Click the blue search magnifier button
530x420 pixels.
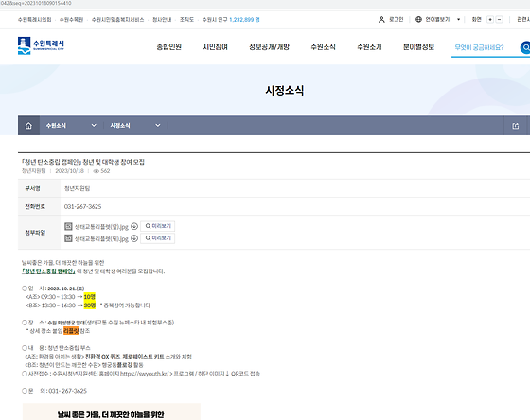(x=525, y=47)
